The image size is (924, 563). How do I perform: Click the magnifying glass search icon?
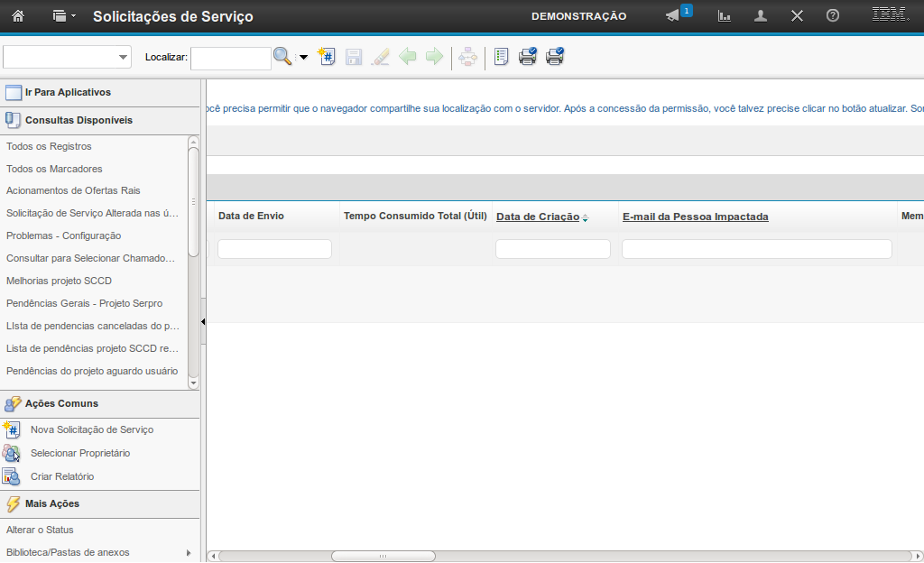(282, 57)
